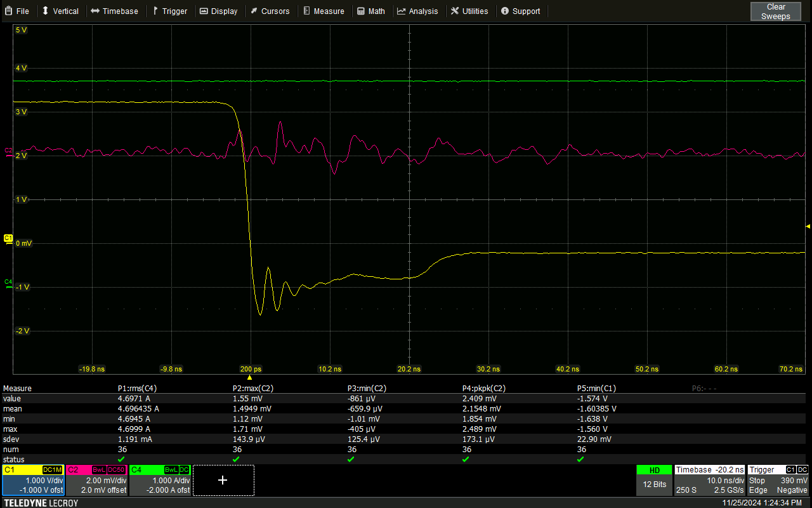Click the 200 ps time axis label

click(x=251, y=369)
